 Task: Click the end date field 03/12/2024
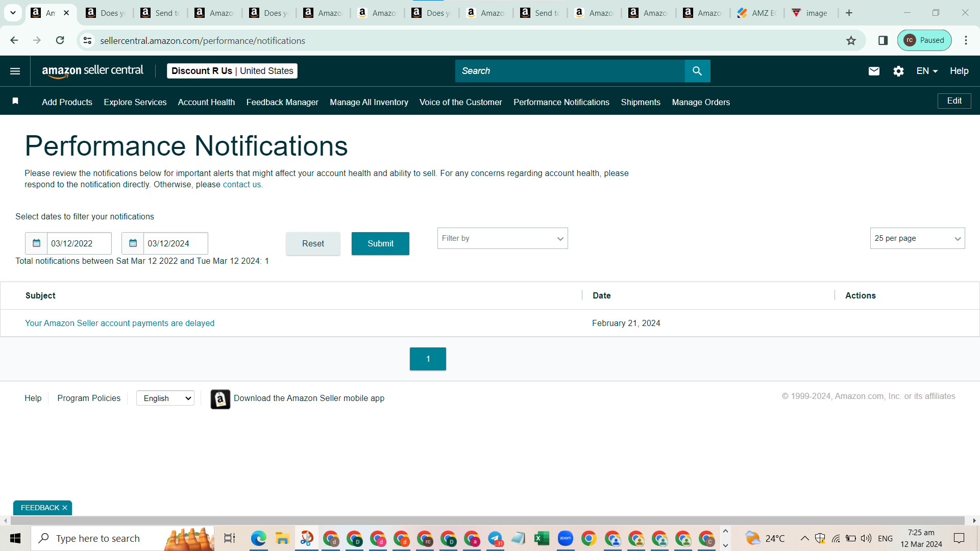pos(176,243)
